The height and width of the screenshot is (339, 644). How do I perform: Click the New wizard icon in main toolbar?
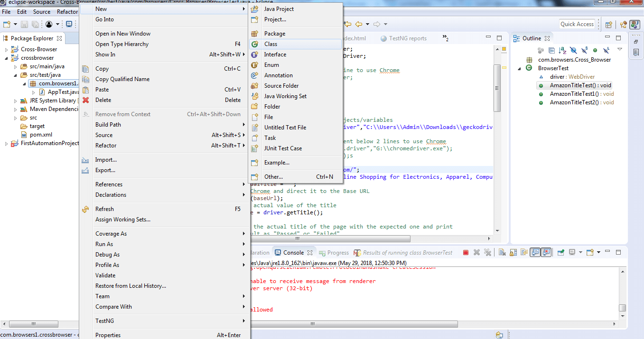point(7,24)
